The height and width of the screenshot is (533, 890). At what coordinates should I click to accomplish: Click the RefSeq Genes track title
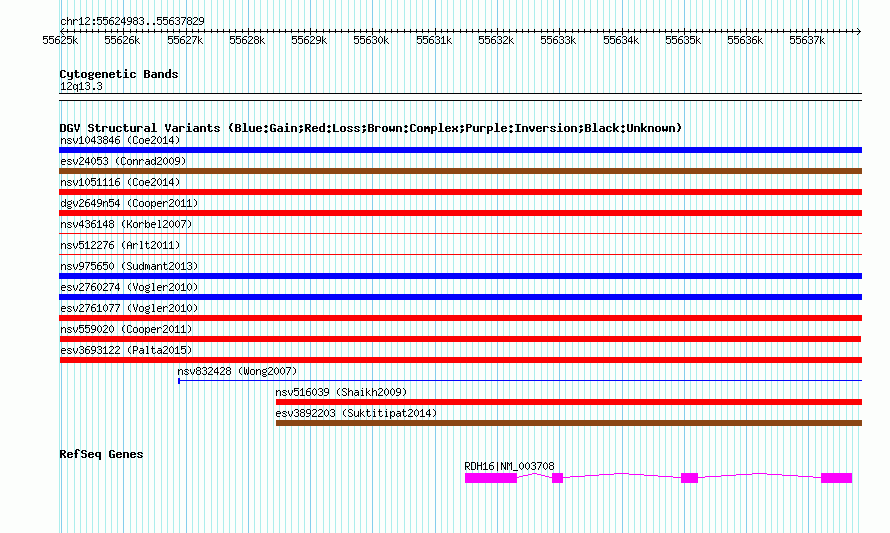101,454
